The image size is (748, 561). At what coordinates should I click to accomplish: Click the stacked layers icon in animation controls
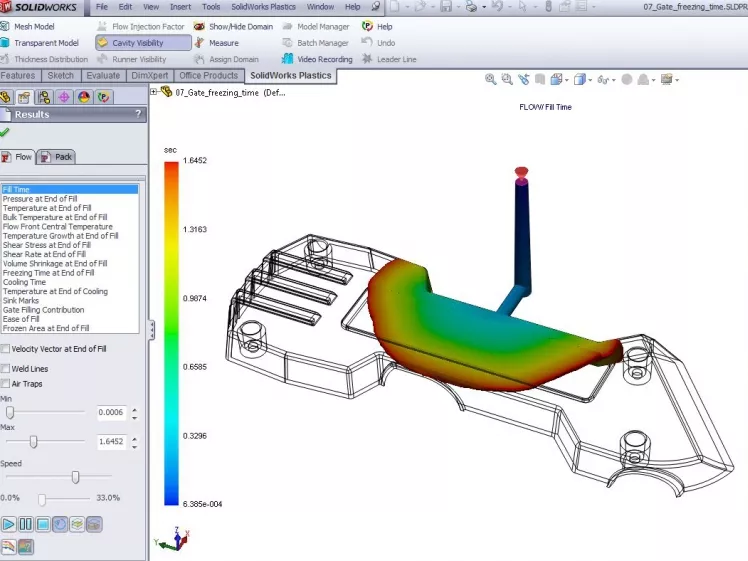point(77,524)
